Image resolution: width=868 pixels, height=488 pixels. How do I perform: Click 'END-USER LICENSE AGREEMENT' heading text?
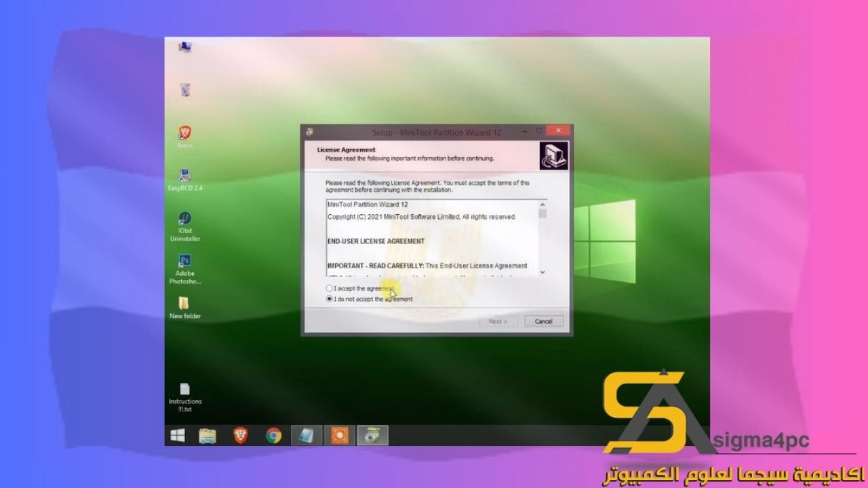click(376, 241)
